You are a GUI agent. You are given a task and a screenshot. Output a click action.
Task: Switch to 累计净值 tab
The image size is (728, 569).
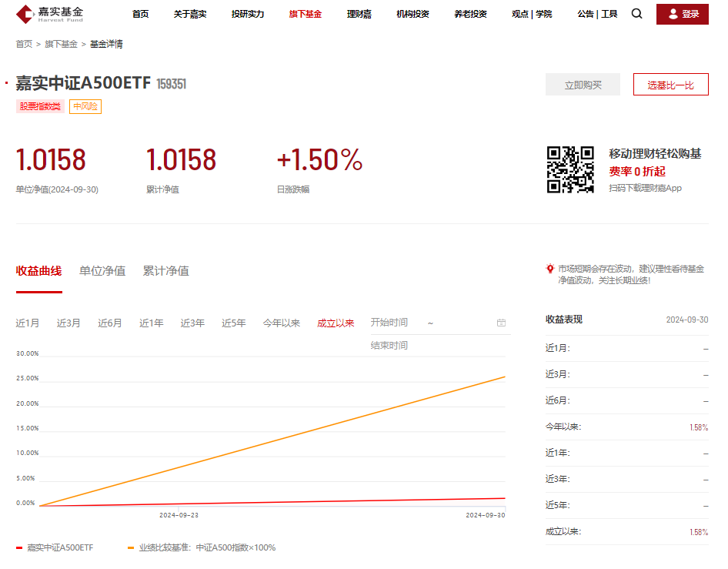point(165,271)
